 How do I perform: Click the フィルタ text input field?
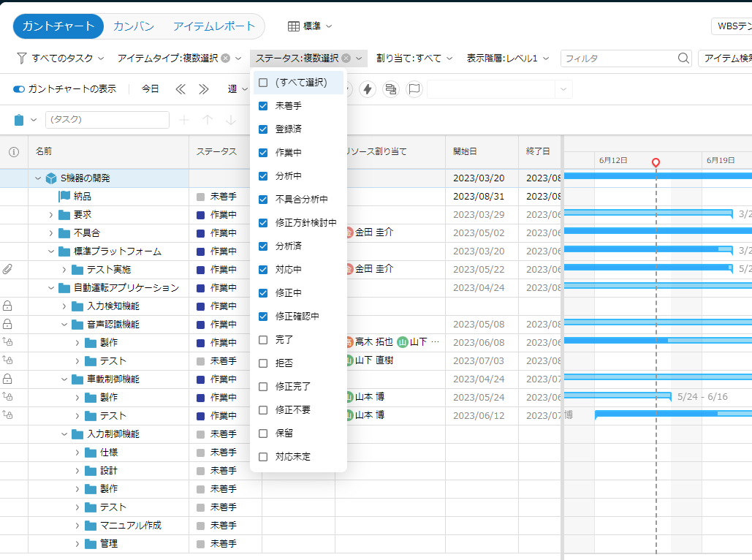tap(618, 58)
